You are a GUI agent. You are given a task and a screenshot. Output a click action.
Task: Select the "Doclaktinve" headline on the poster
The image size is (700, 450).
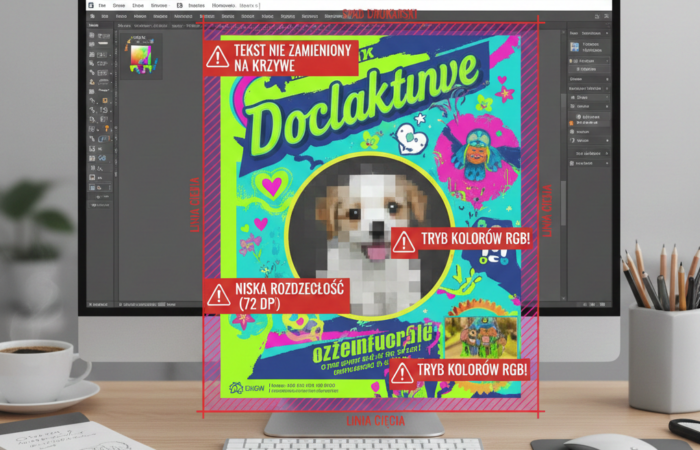coord(362,105)
